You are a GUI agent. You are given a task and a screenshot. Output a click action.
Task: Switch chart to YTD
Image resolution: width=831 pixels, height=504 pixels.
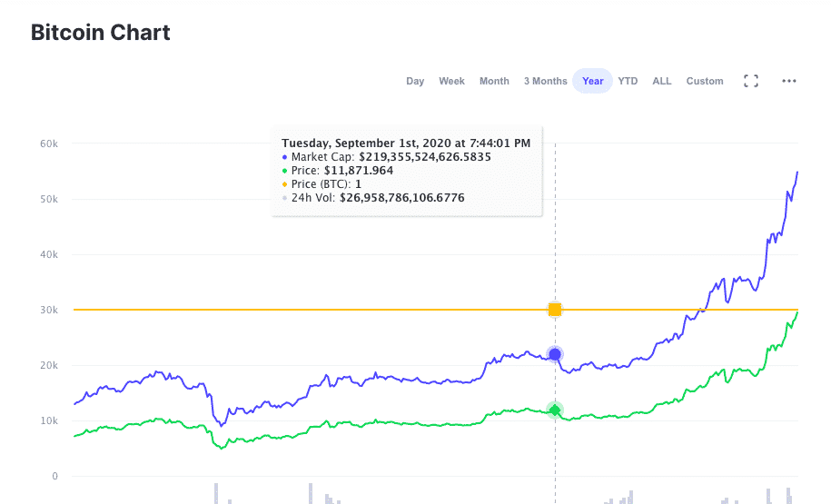click(628, 81)
